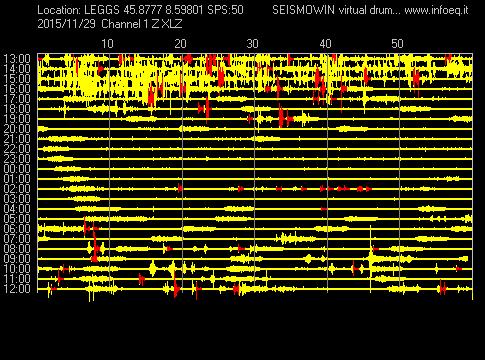Click the 09:00 row label
This screenshot has width=485, height=360.
17,259
